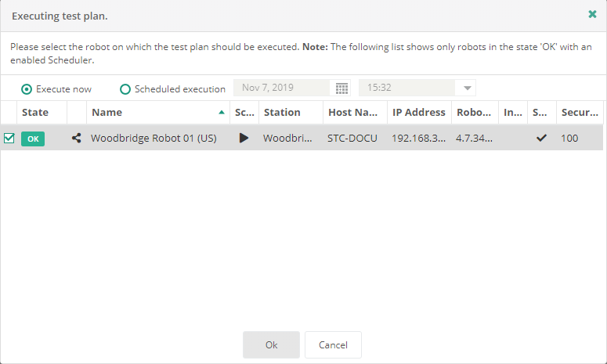Sort by the Host Na... column header
This screenshot has width=607, height=364.
tap(353, 112)
